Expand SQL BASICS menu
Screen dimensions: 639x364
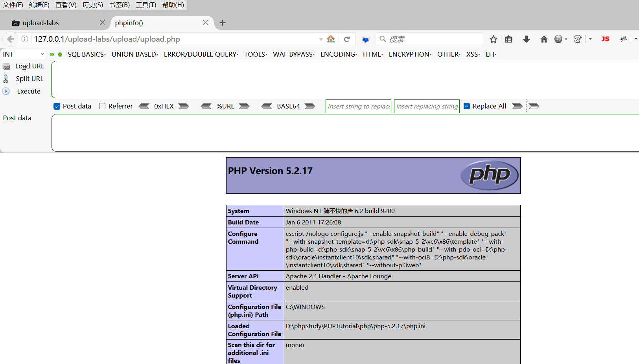[87, 54]
